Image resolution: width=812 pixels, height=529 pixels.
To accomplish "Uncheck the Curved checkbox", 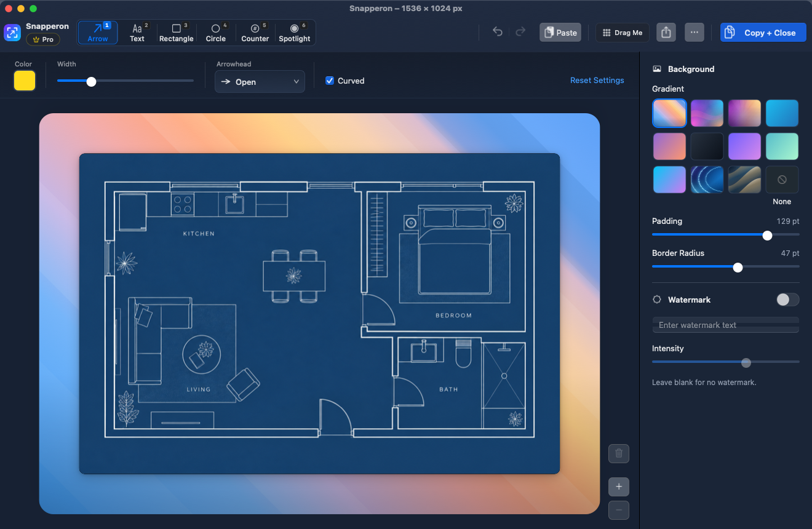I will (330, 81).
